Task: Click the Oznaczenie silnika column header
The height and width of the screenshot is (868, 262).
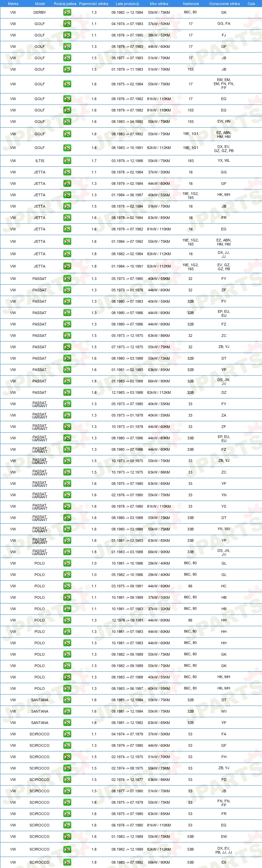Action: pyautogui.click(x=224, y=4)
